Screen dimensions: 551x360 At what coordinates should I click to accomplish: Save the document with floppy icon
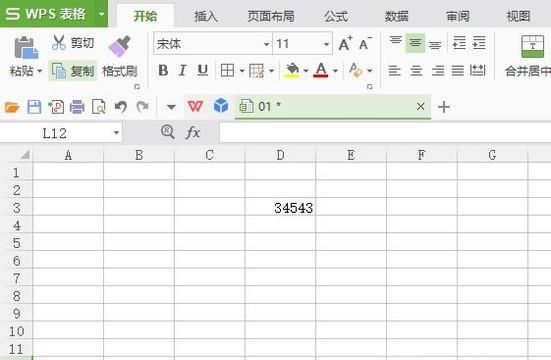(34, 107)
